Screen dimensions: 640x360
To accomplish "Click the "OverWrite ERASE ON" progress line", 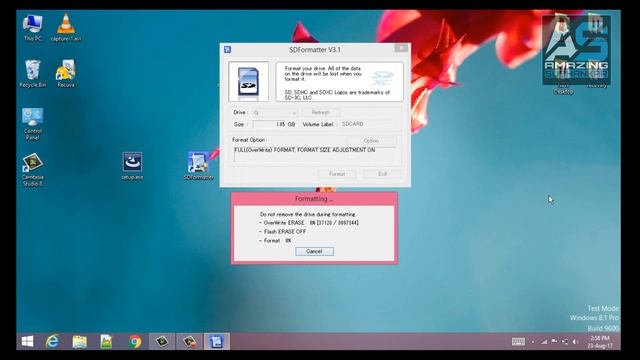I will 309,223.
